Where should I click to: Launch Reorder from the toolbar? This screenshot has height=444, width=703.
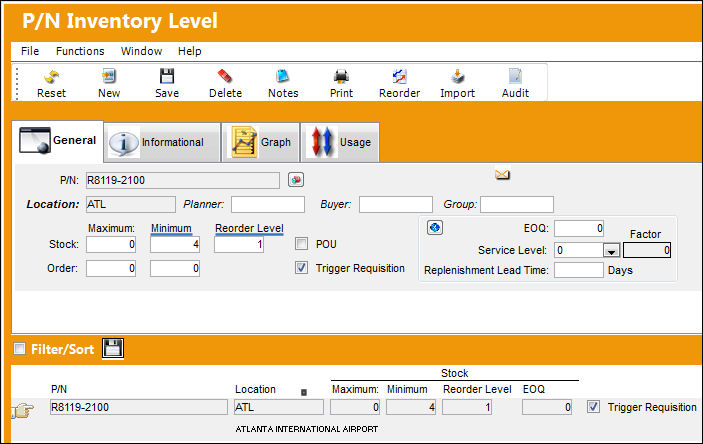pyautogui.click(x=399, y=77)
